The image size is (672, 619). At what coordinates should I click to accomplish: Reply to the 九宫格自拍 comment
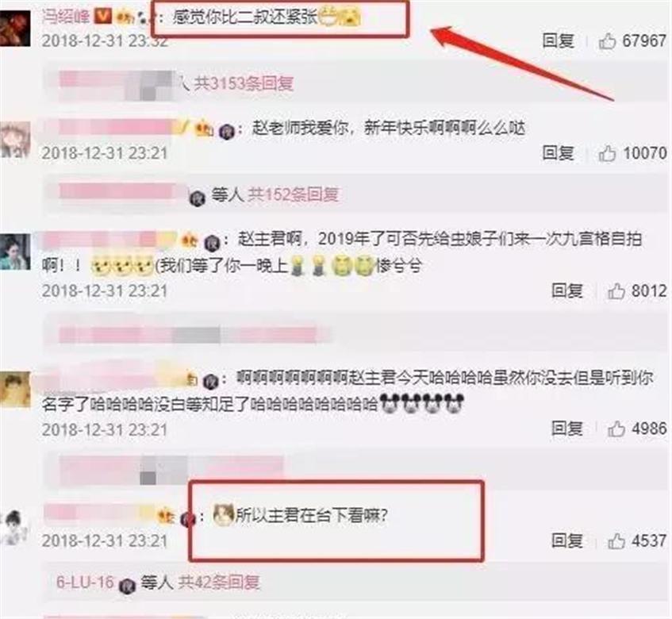point(567,291)
